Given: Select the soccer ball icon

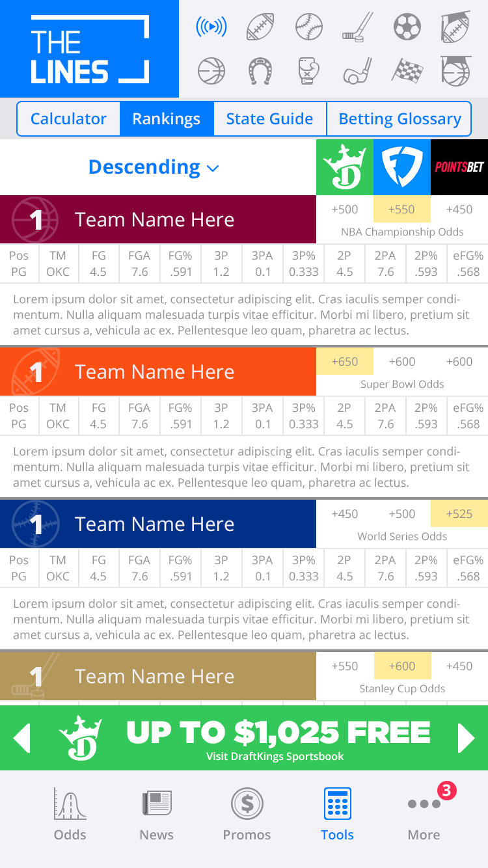Looking at the screenshot, I should [x=407, y=27].
